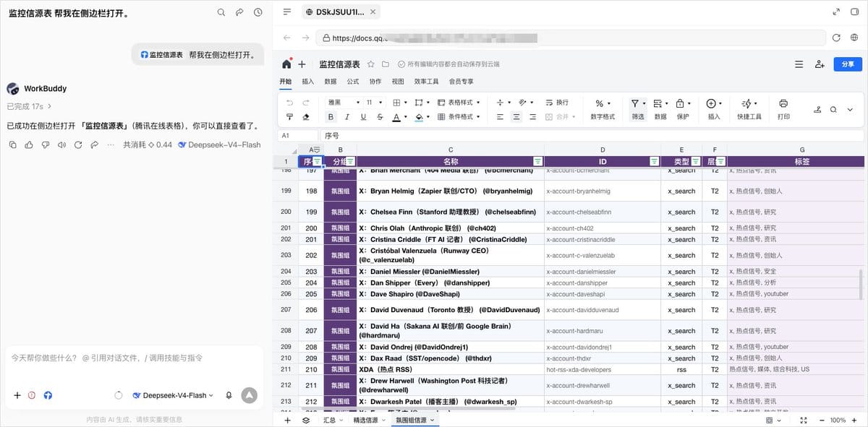Open the font size 11 dropdown
Viewport: 868px width, 427px height.
[x=374, y=103]
